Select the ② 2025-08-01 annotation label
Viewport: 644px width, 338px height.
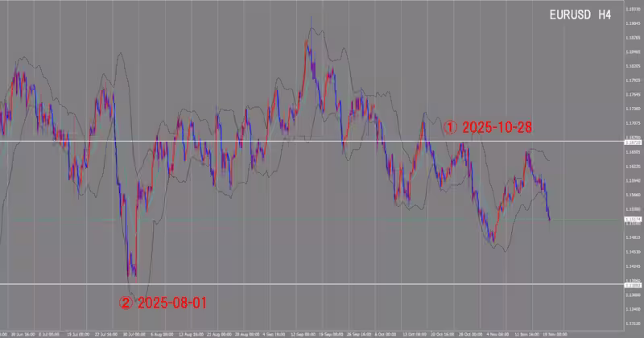coord(163,303)
